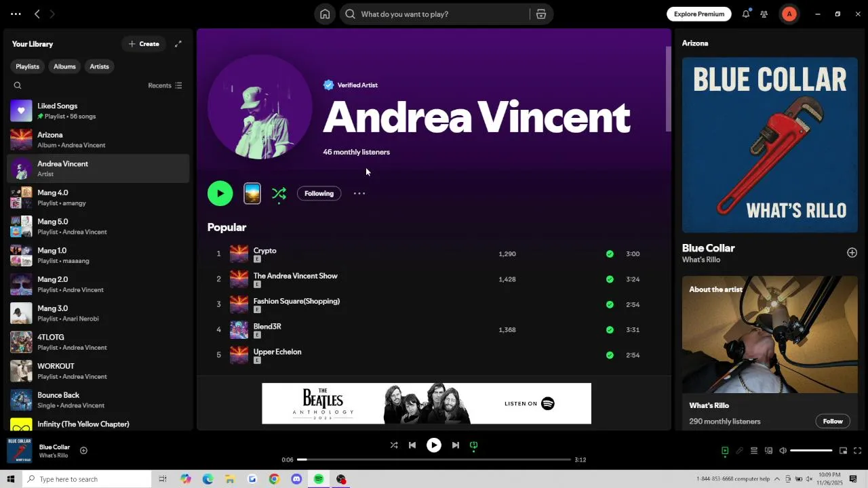
Task: Open the mini player
Action: 843,451
